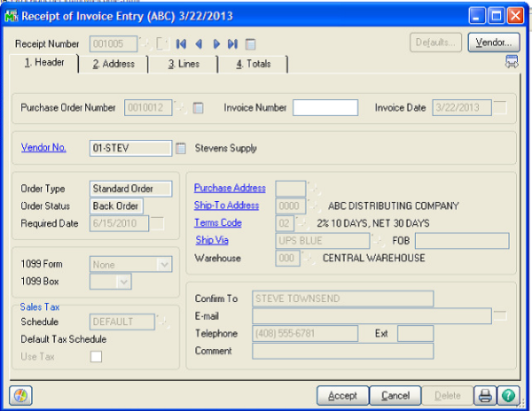Viewport: 532px width, 411px height.
Task: Click the icon below the Vendor button
Action: pos(512,61)
